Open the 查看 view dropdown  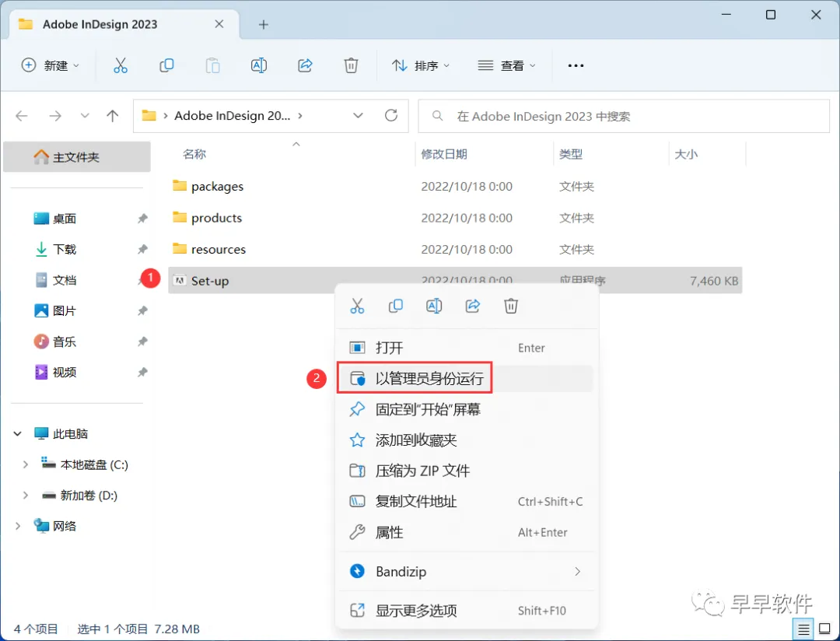pyautogui.click(x=506, y=65)
